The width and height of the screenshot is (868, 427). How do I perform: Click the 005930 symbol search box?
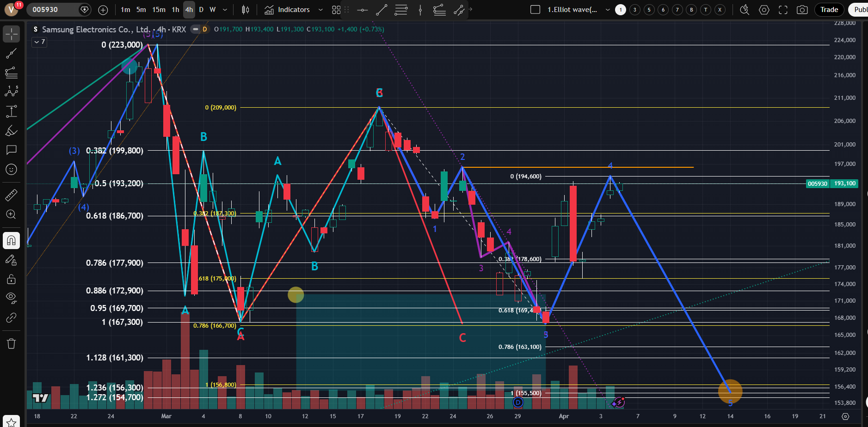(51, 10)
